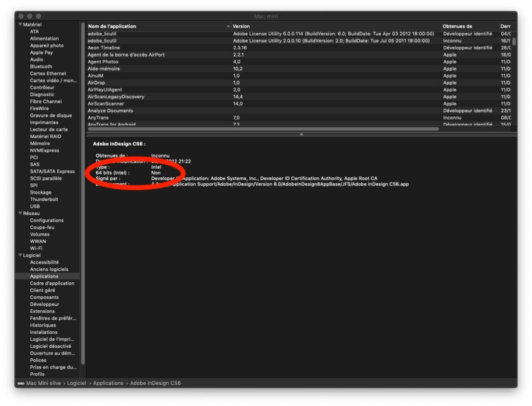Select Polices in the sidebar
Screen dimensions: 532x406
point(38,360)
